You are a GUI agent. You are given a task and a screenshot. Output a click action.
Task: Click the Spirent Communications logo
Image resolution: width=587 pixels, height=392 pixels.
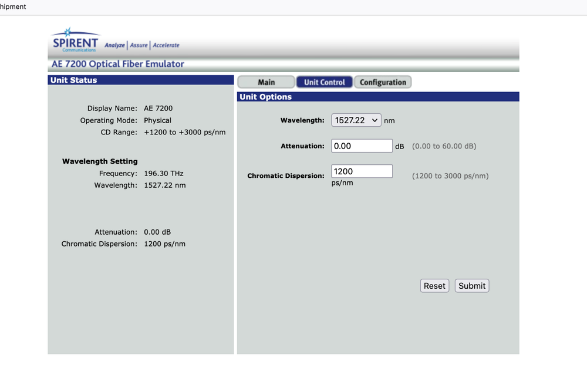click(75, 40)
